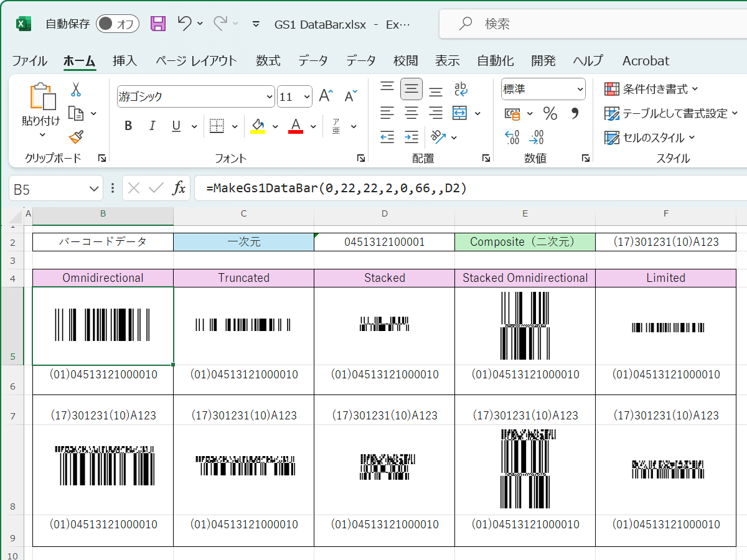Screen dimensions: 747x560
Task: Apply percent style format
Action: (x=550, y=113)
